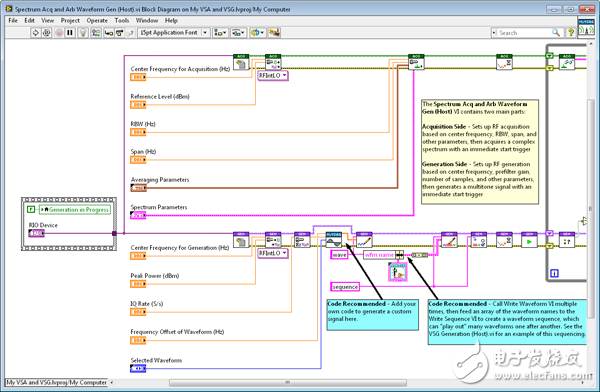
Task: Click the Abort Execution stop button
Action: pyautogui.click(x=59, y=33)
